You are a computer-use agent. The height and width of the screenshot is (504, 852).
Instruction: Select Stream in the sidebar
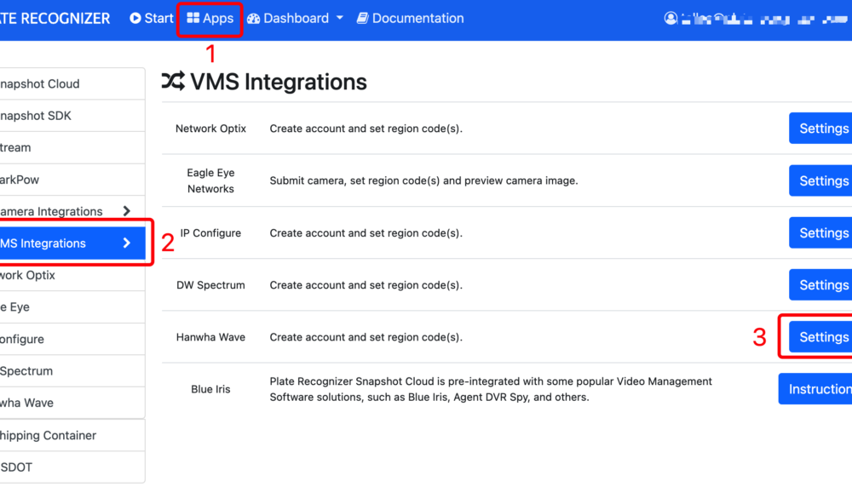(15, 147)
